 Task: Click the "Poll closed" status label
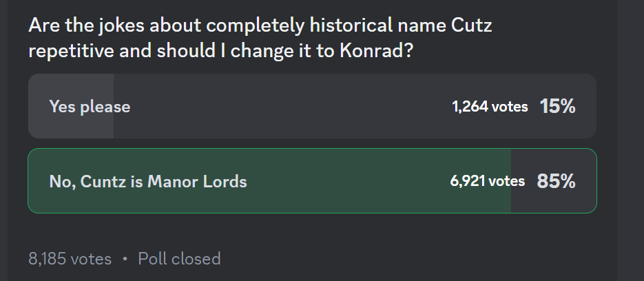click(179, 259)
